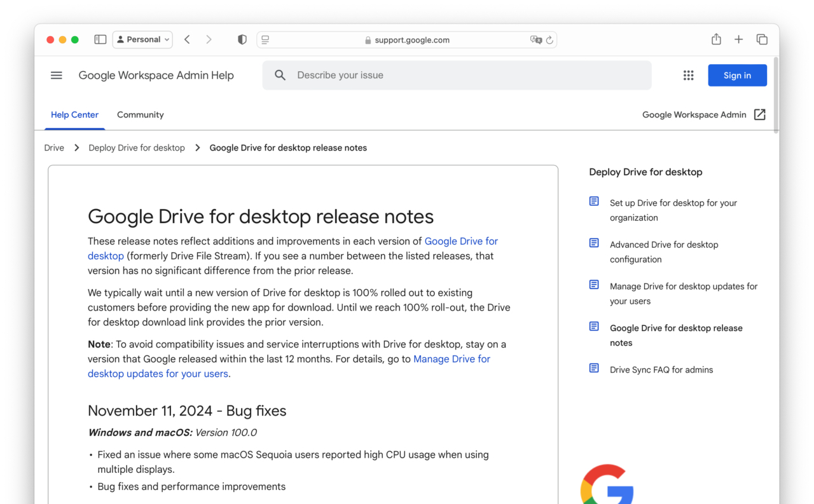Screen dimensions: 814x504
Task: Click article icon beside Manage Drive updates
Action: pos(594,285)
